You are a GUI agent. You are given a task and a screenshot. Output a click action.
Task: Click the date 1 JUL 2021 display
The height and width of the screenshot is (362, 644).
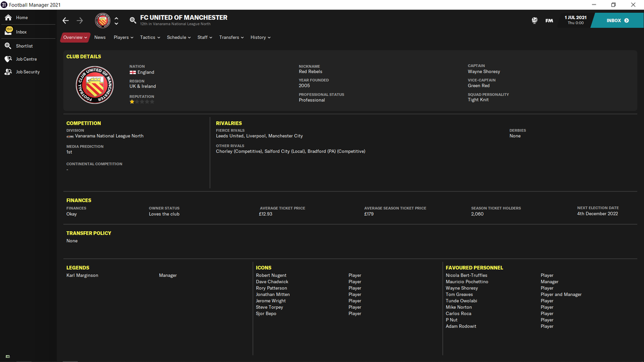pyautogui.click(x=576, y=18)
